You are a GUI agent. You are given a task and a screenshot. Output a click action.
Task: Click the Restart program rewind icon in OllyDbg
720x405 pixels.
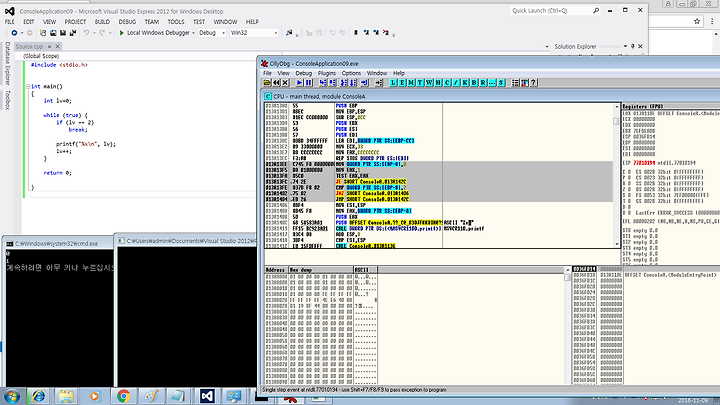[276, 83]
